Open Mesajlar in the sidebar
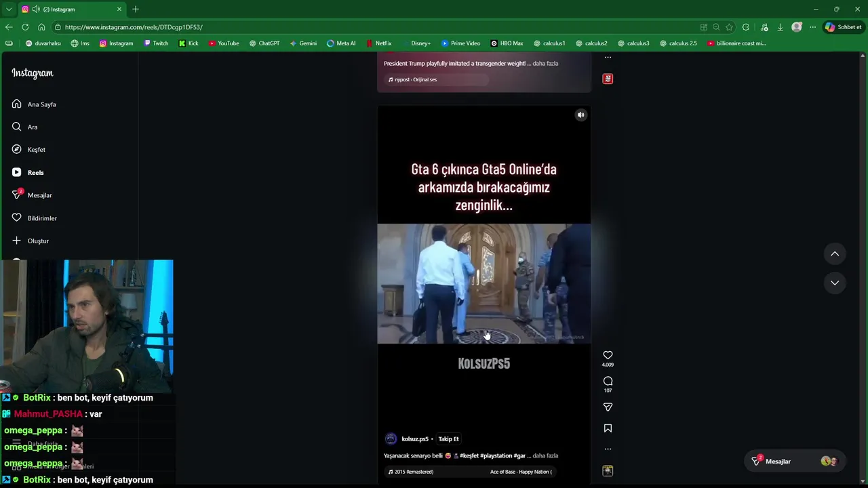868x488 pixels. coord(32,195)
